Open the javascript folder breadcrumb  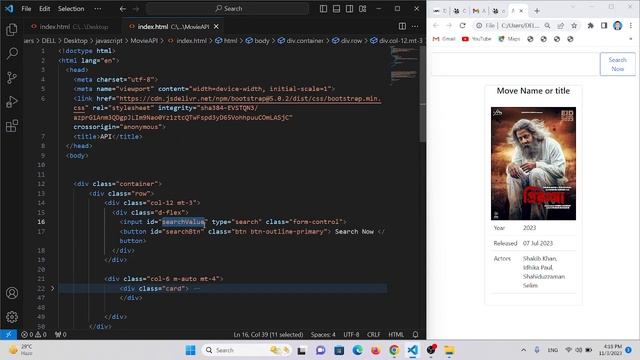tap(109, 40)
